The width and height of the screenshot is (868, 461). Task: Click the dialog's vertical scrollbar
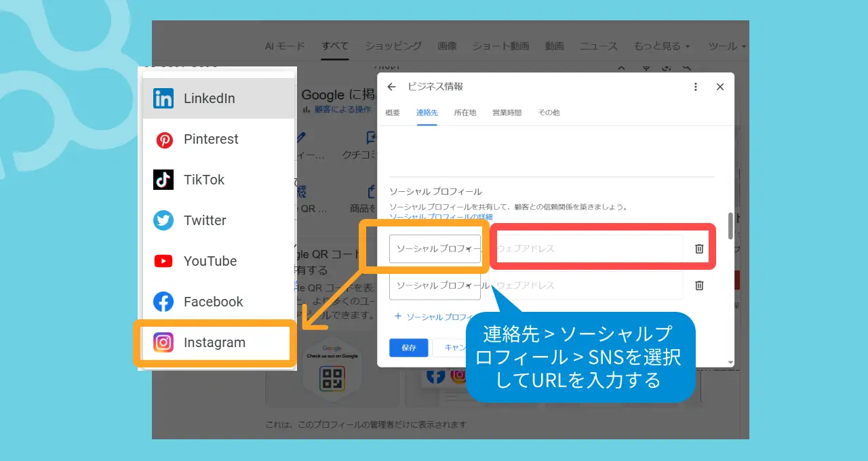click(730, 226)
